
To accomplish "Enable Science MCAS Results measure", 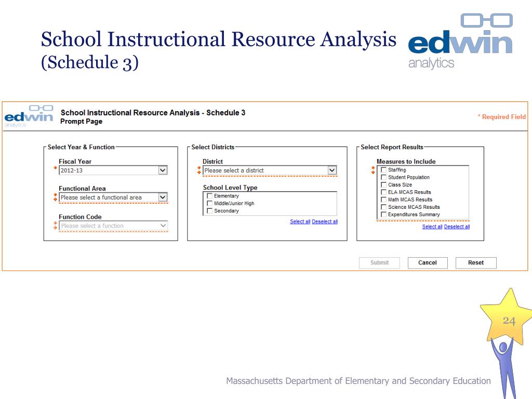I will click(384, 207).
